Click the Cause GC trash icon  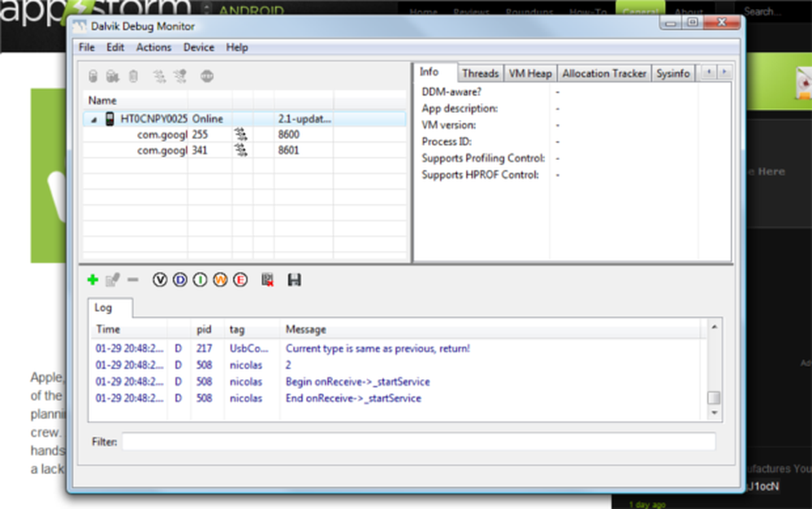134,76
